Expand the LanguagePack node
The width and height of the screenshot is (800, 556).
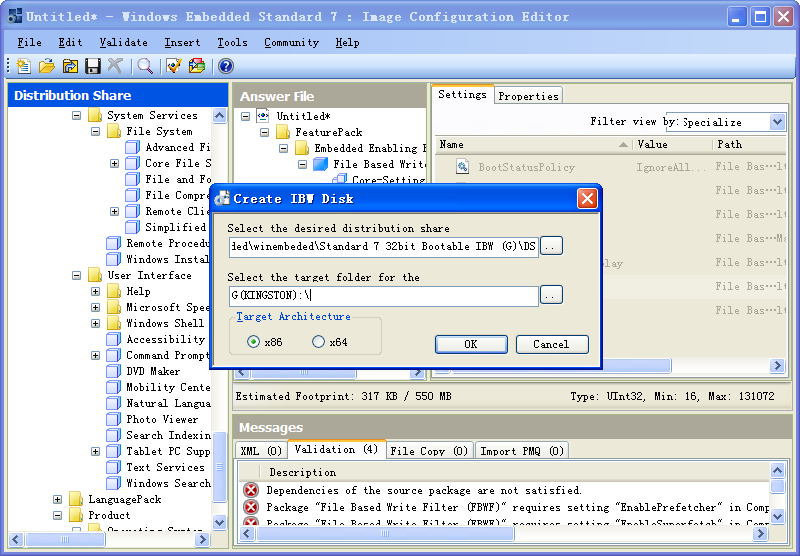point(58,499)
